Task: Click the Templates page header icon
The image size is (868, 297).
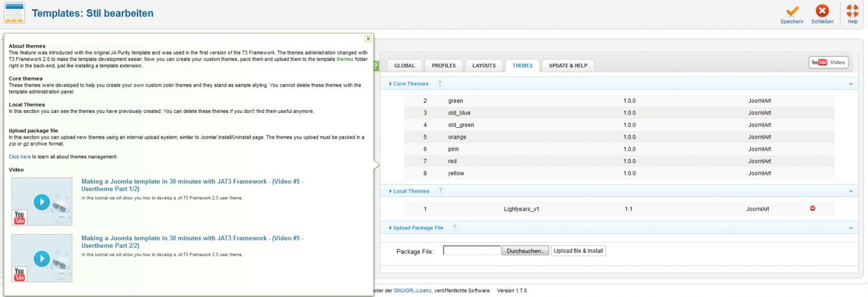Action: 14,13
